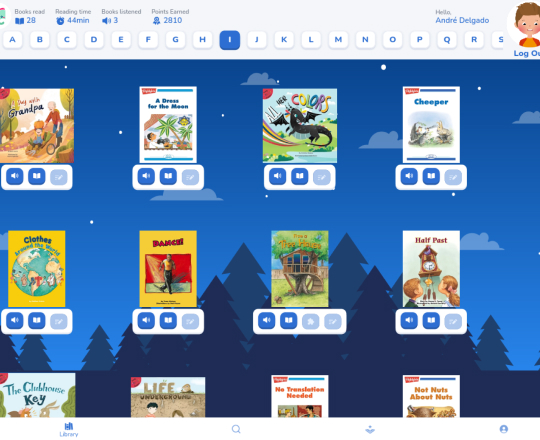Open the reading icon in bottom bar
The width and height of the screenshot is (540, 440).
[x=370, y=429]
